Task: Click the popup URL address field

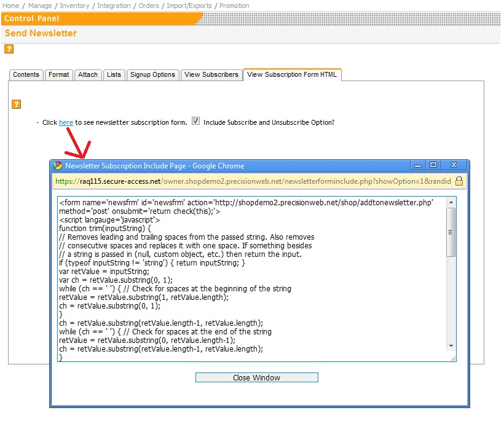Action: click(252, 181)
